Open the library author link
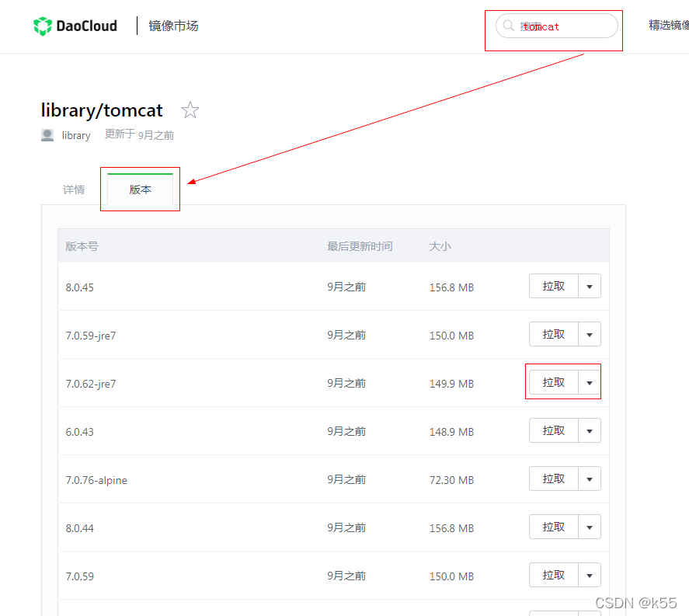The width and height of the screenshot is (689, 616). [76, 135]
